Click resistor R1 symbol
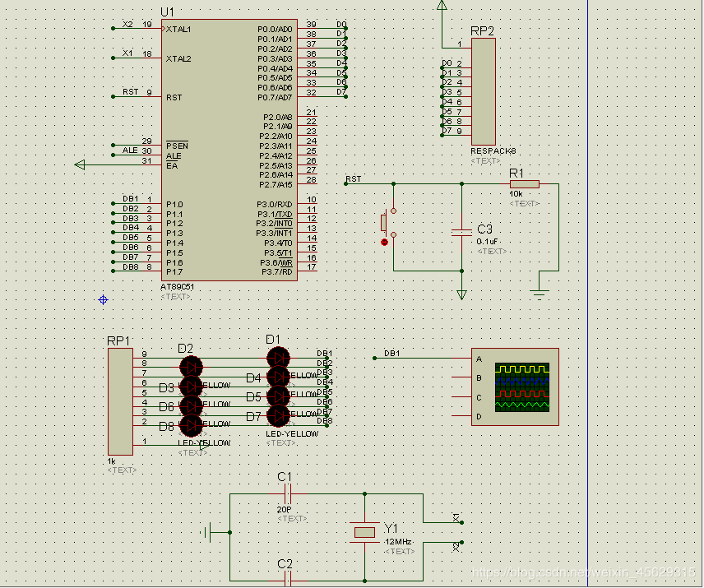The width and height of the screenshot is (704, 588). [x=525, y=183]
